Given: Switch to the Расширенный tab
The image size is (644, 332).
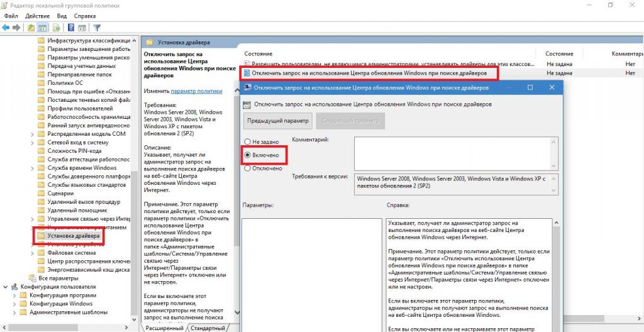Looking at the screenshot, I should coord(164,328).
